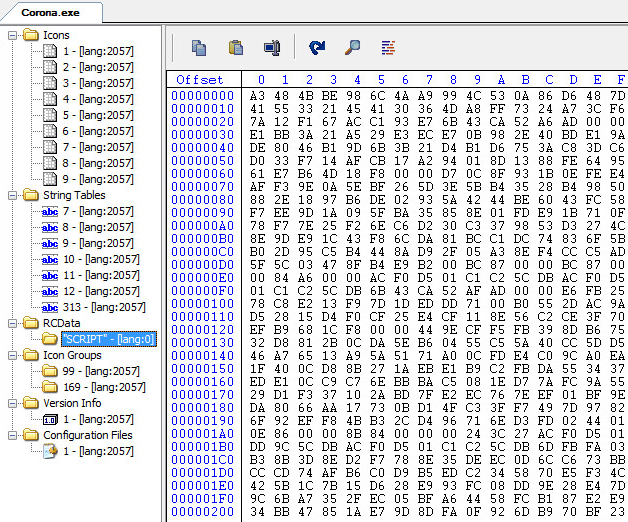Image resolution: width=628 pixels, height=522 pixels.
Task: Select icon group 99 - [lang:2057]
Action: (x=101, y=371)
